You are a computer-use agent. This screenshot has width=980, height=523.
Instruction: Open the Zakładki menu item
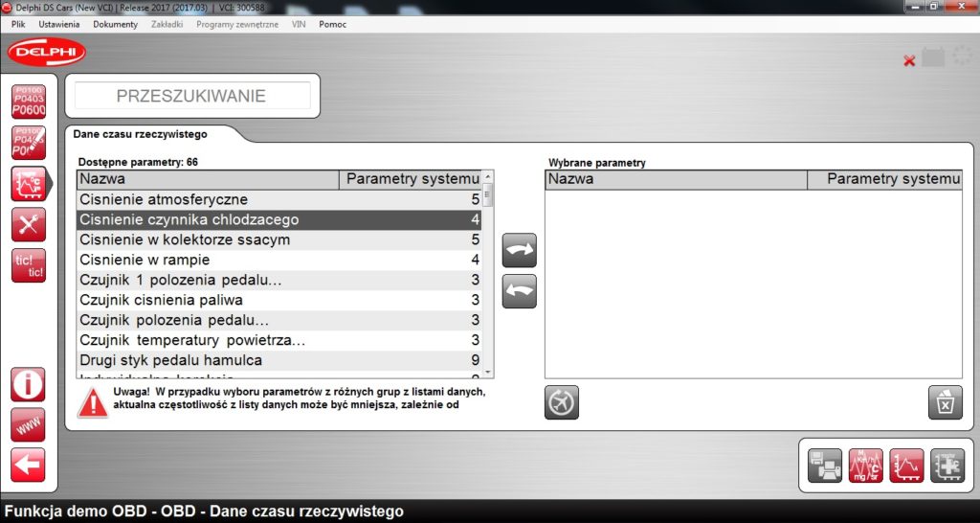167,24
